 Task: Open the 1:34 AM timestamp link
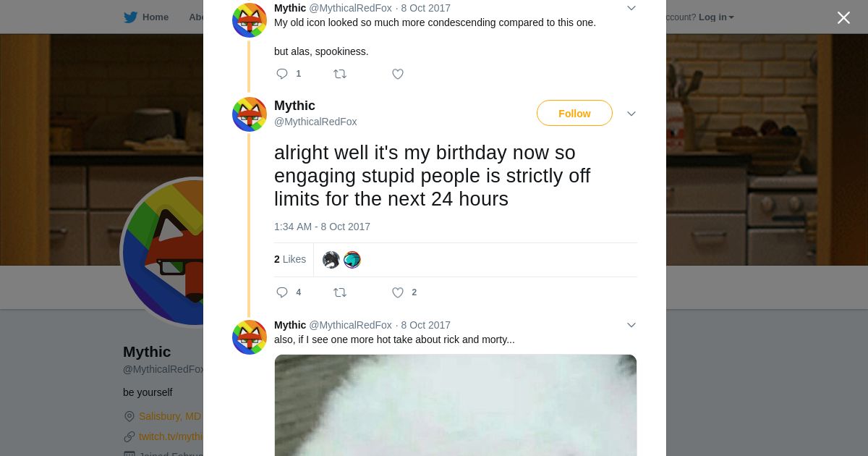click(x=322, y=227)
